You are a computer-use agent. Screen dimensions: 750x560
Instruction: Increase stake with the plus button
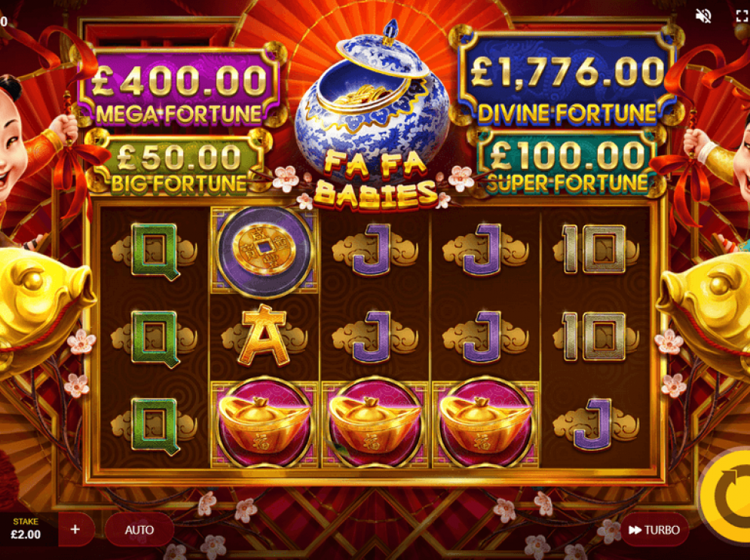(x=75, y=529)
